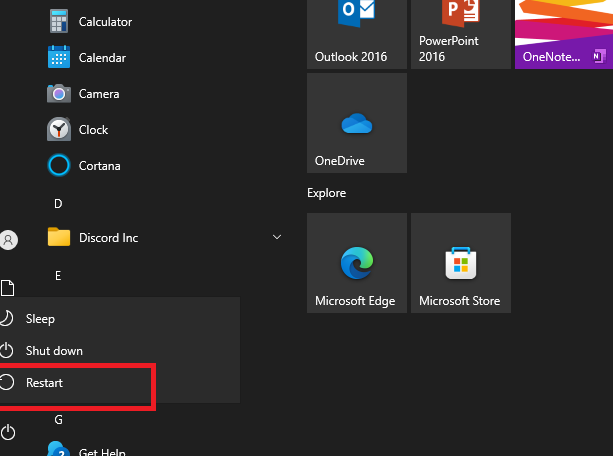613x456 pixels.
Task: Expand the Discord Inc folder chevron
Action: tap(277, 238)
